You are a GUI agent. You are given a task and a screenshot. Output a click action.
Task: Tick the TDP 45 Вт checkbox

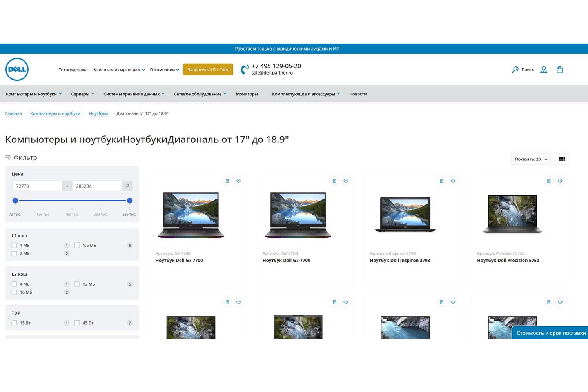pos(77,323)
